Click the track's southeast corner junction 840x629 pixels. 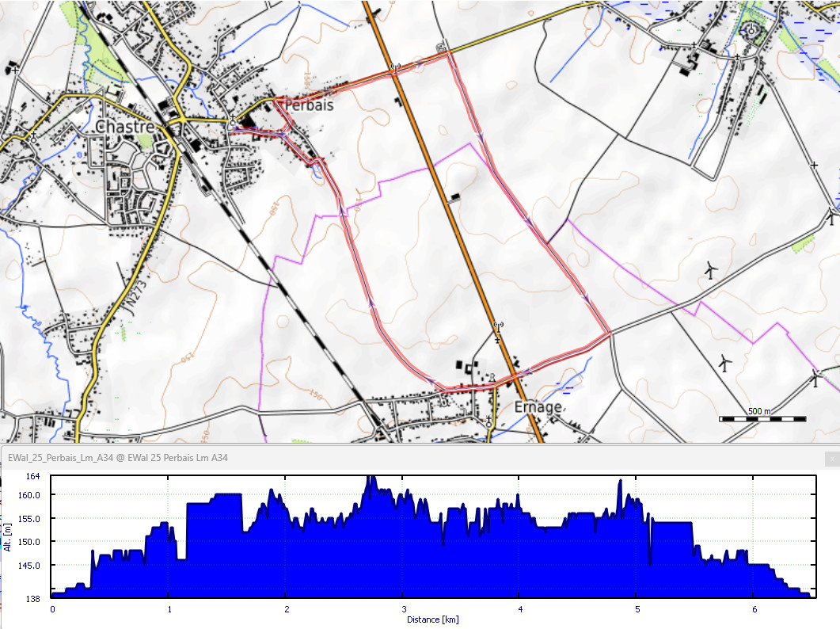tap(610, 334)
